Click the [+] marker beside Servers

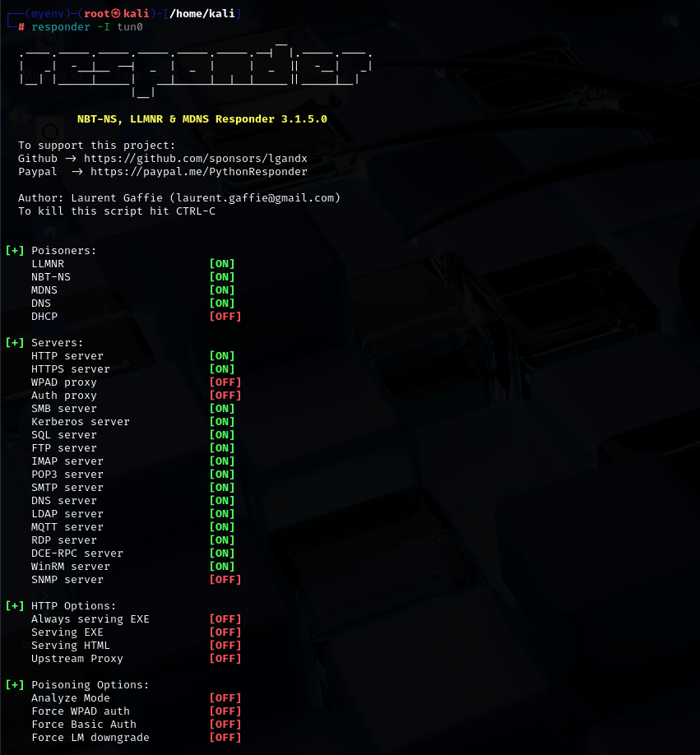point(15,343)
